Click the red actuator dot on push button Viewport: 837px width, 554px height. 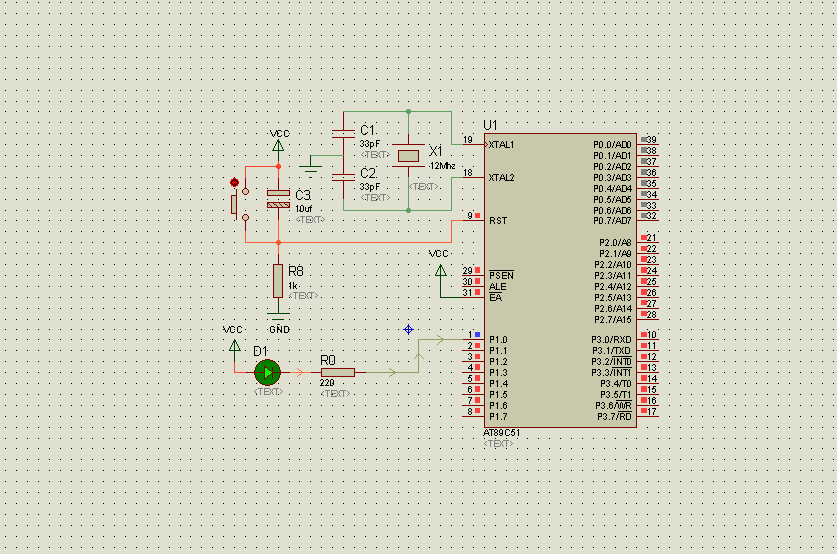(x=234, y=183)
